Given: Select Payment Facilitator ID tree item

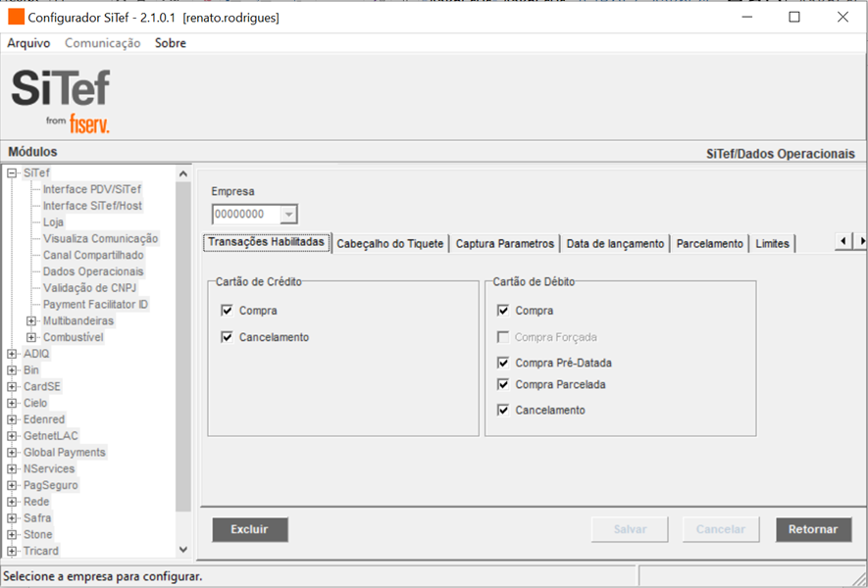Looking at the screenshot, I should click(x=95, y=304).
